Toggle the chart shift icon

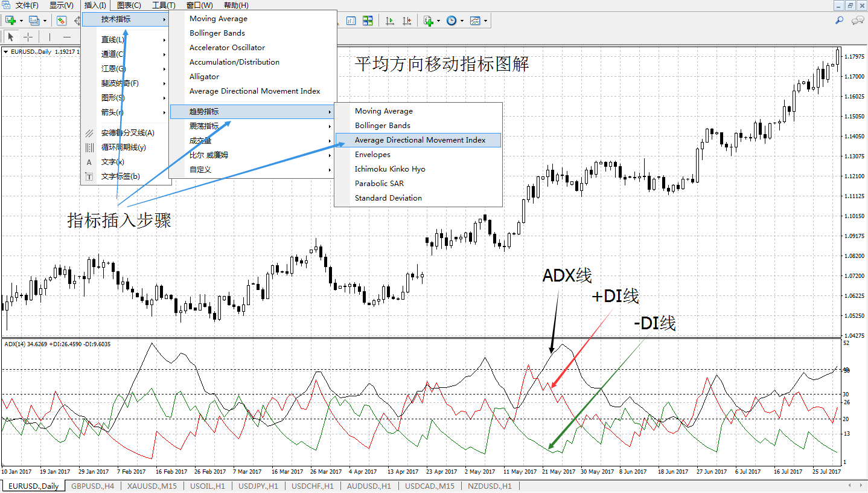tap(407, 21)
